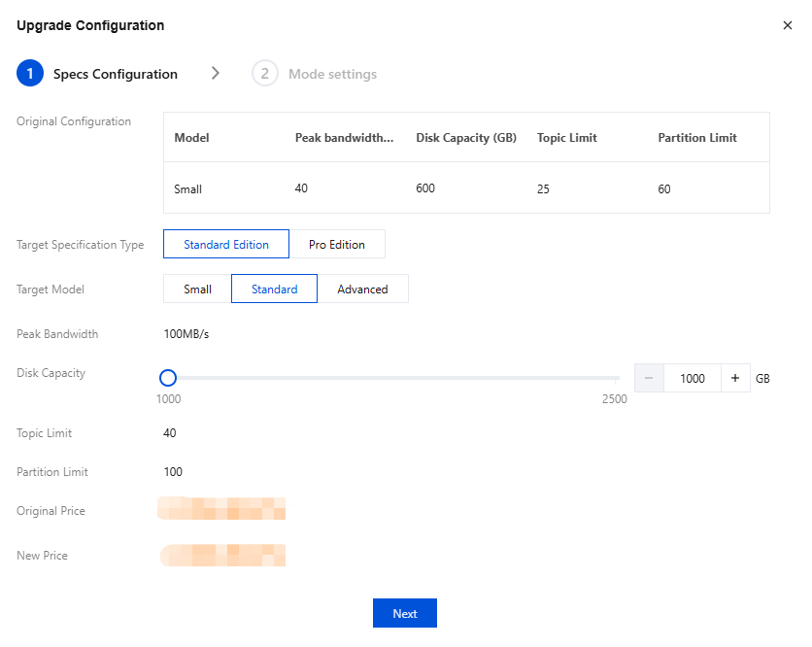
Task: Click the blurred Original Price value
Action: pyautogui.click(x=221, y=509)
